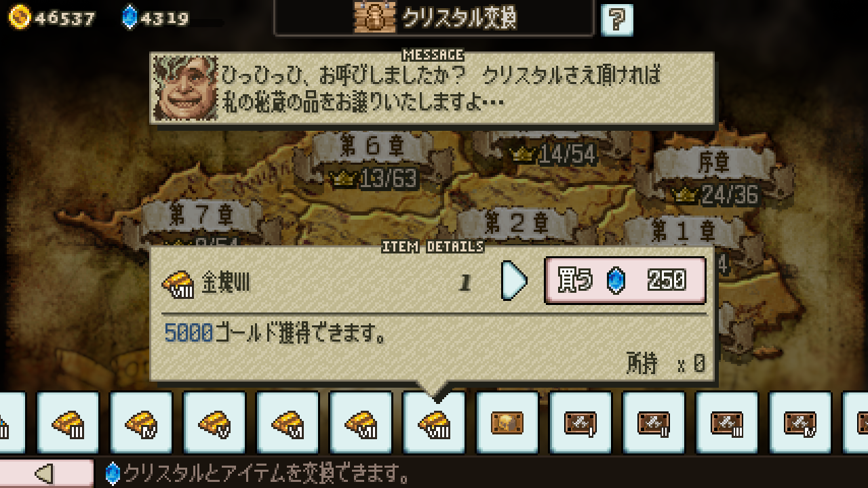Select the weapon chest IV item

point(800,423)
